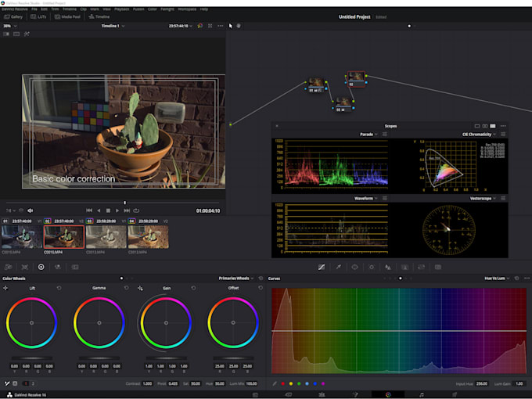This screenshot has width=532, height=399.
Task: Move the viewer scrub bar playhead
Action: pyautogui.click(x=125, y=203)
